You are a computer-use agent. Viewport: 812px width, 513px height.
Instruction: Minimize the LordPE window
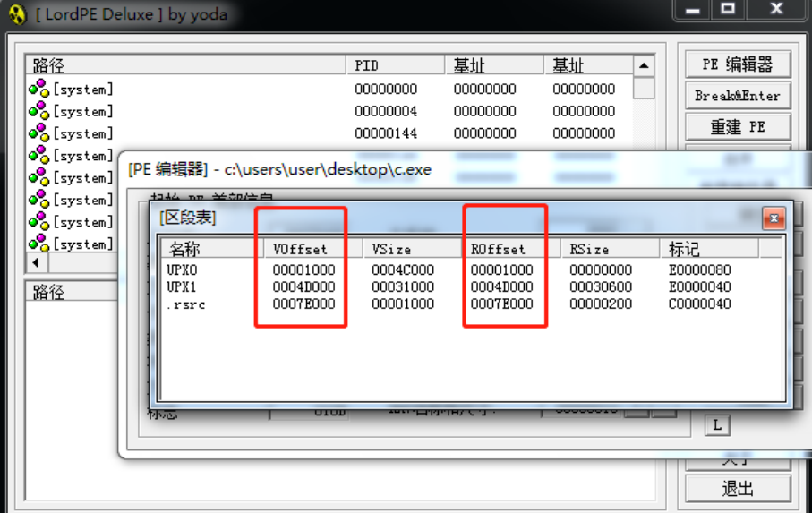pos(693,10)
